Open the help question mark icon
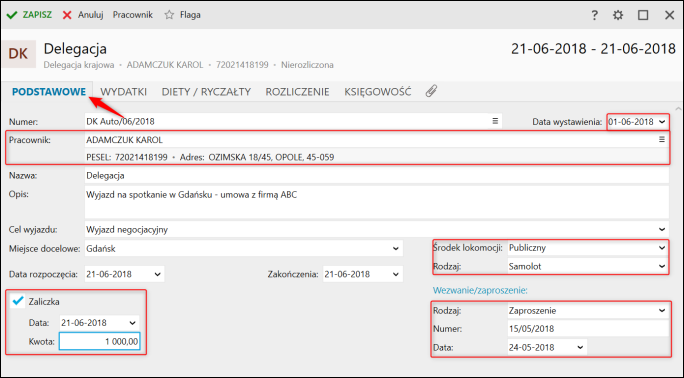Image resolution: width=684 pixels, height=378 pixels. [x=594, y=15]
